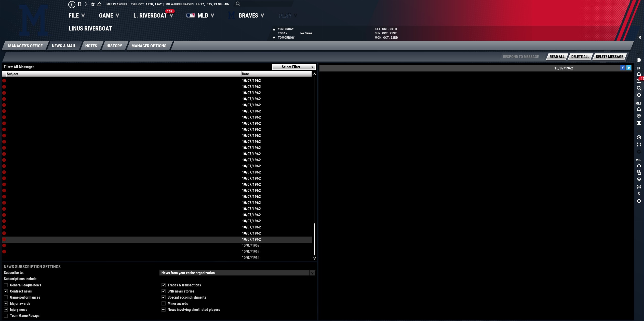Viewport: 644px width, 321px height.
Task: Click the back navigation arrow at top
Action: tap(72, 4)
